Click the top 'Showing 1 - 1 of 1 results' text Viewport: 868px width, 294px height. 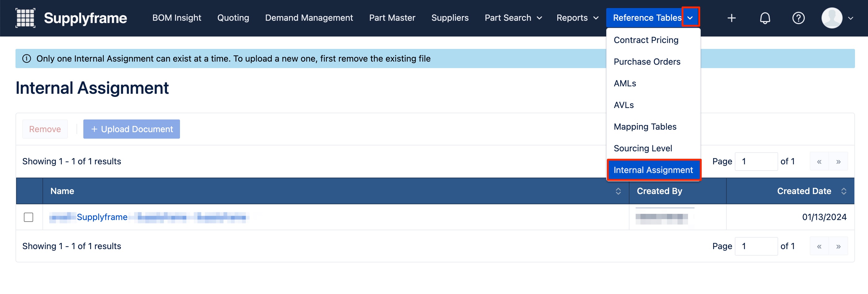[72, 161]
